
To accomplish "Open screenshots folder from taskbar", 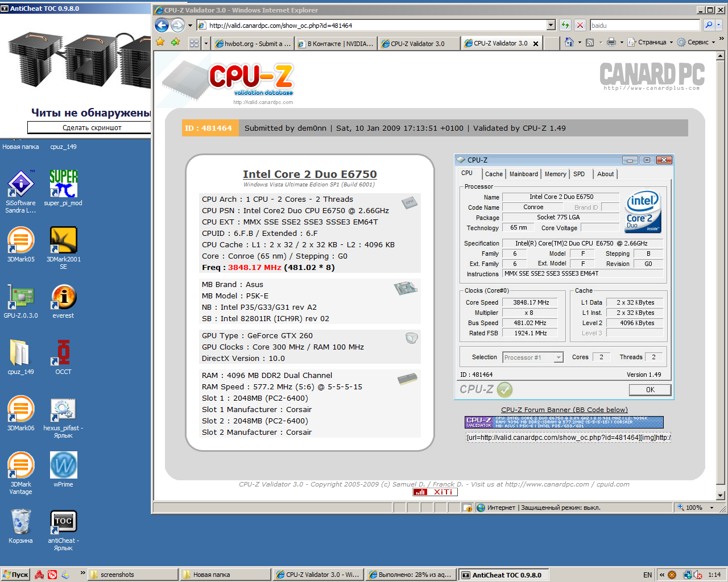I will point(133,575).
